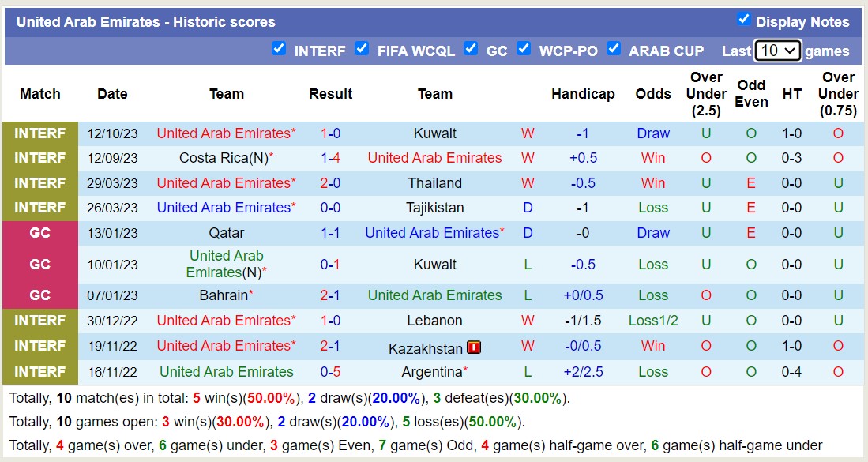Screen dimensions: 868x462
Task: Toggle the GC competition checkbox
Action: point(471,49)
